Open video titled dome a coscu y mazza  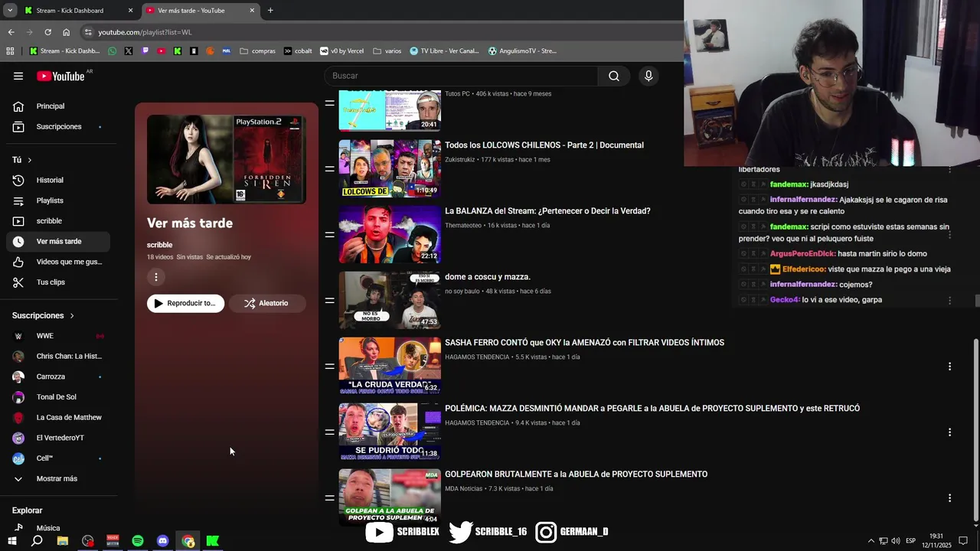click(488, 277)
